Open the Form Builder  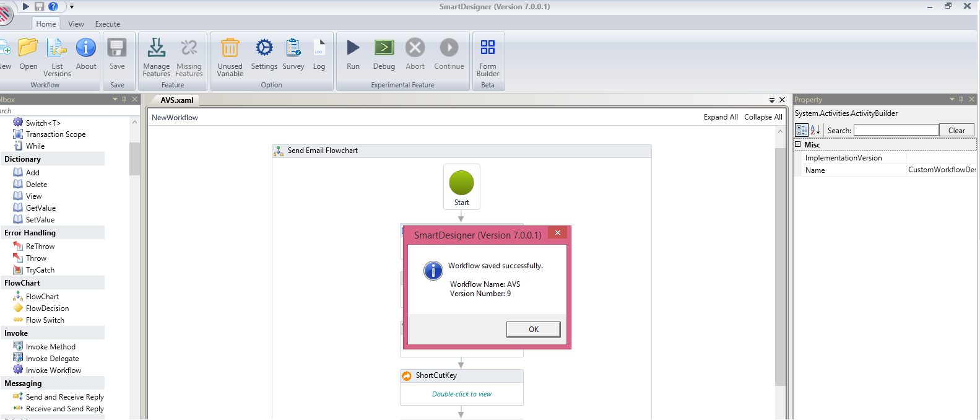click(x=488, y=48)
